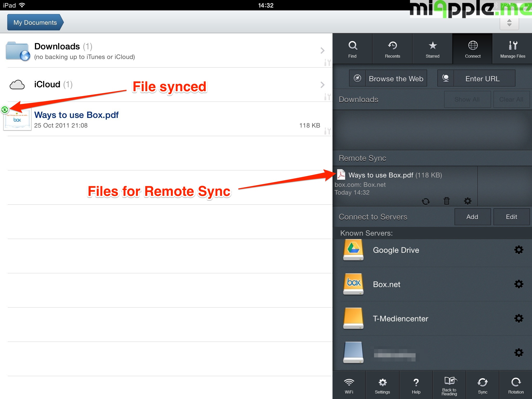The height and width of the screenshot is (399, 532).
Task: Toggle the panel collapse arrows button
Action: (x=509, y=23)
